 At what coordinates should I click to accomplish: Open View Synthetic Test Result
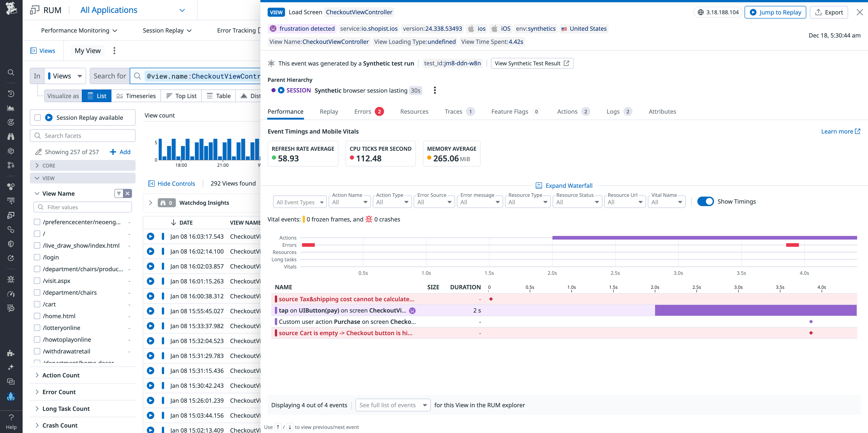coord(532,63)
